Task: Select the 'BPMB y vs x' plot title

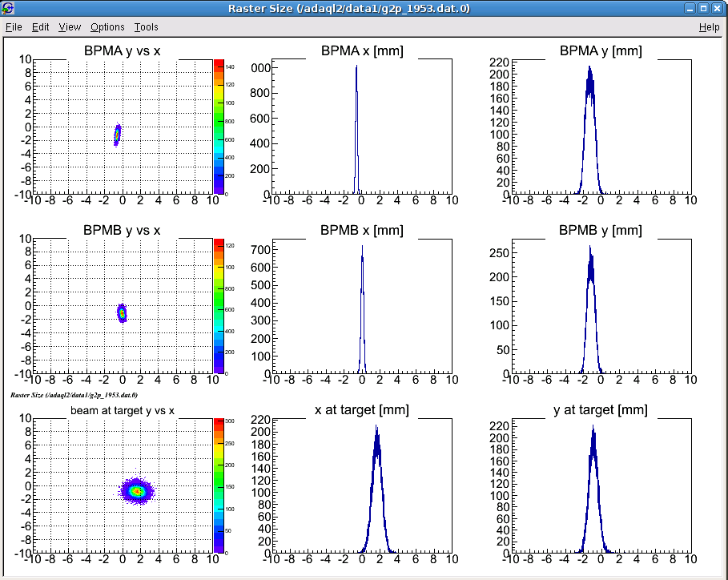Action: tap(122, 231)
